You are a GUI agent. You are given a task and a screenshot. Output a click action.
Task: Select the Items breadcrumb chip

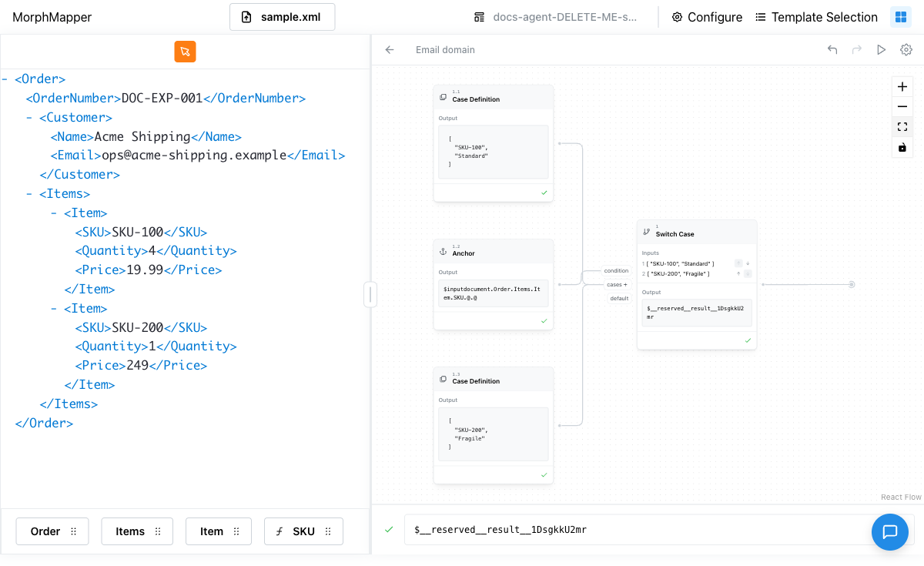tap(137, 531)
